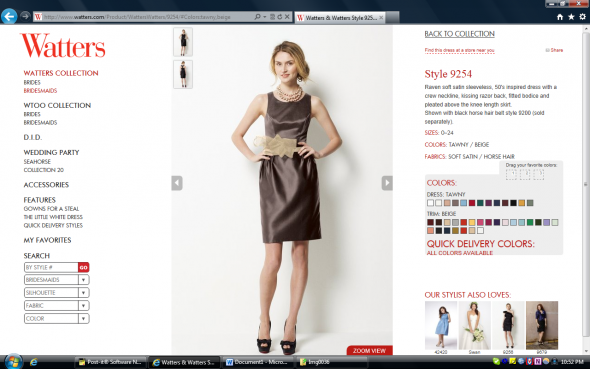Select lavender swatch in TRIM color row
590x369 pixels.
[x=546, y=223]
